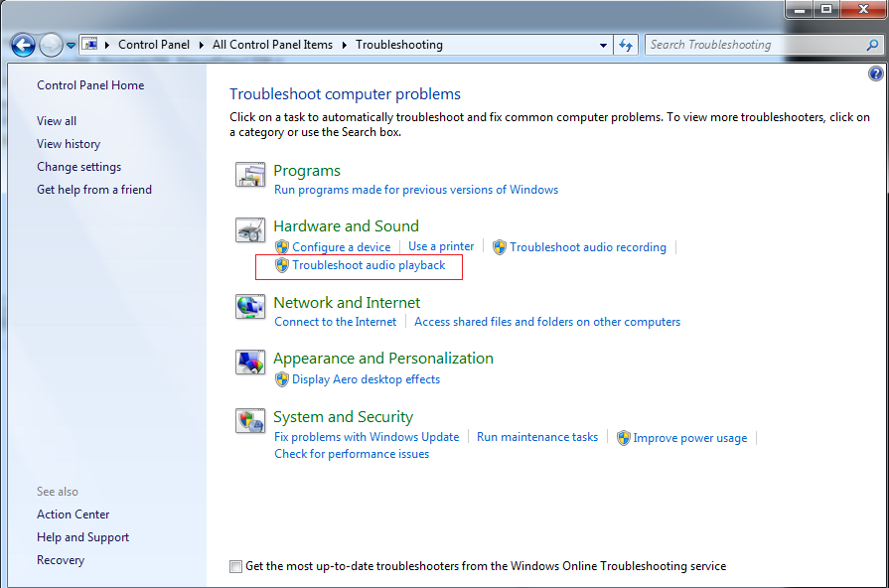
Task: Open Improve power usage troubleshooter
Action: (x=690, y=438)
